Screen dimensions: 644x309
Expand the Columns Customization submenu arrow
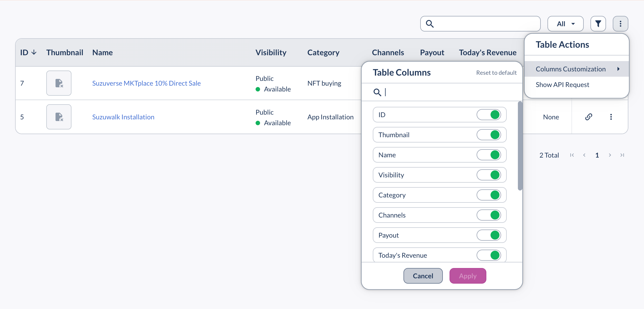pos(618,69)
